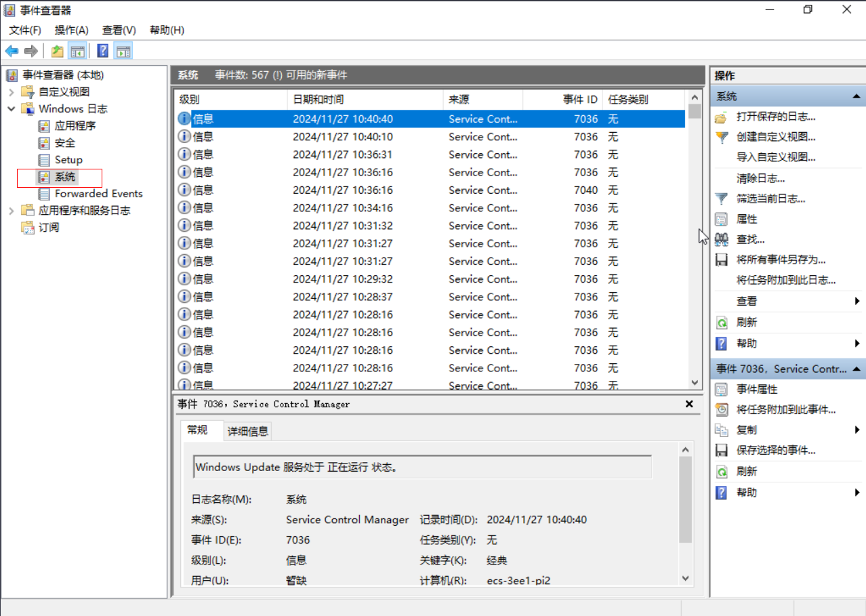Select Forwarded Events in the tree

pos(99,193)
